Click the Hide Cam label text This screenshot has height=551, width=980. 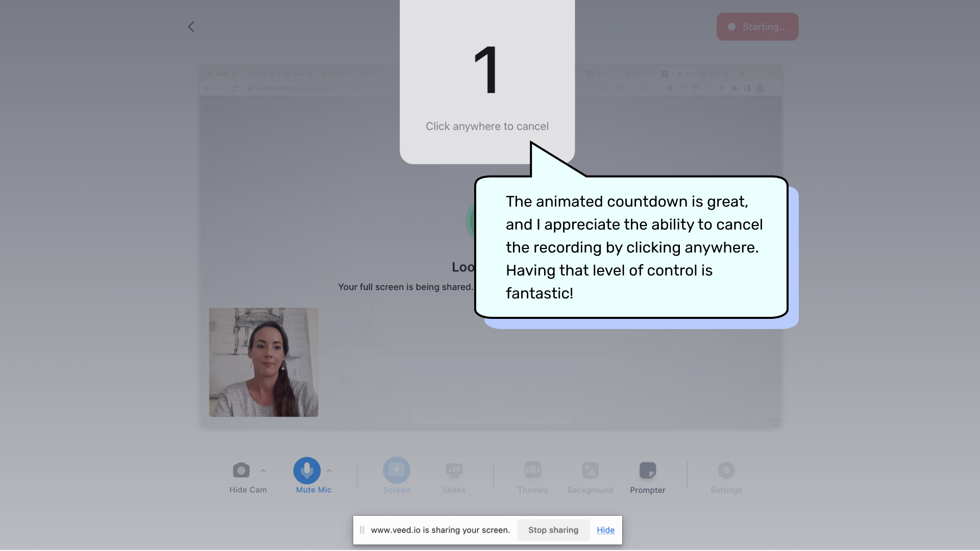click(x=248, y=490)
